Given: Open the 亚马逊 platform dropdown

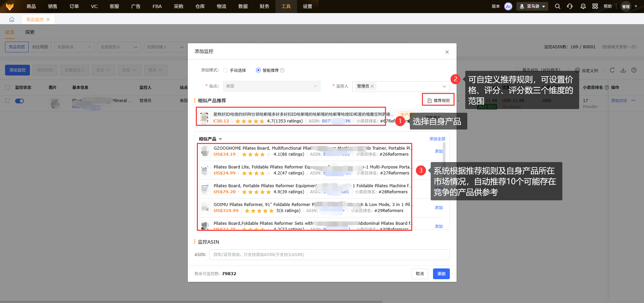Looking at the screenshot, I should click(x=532, y=6).
